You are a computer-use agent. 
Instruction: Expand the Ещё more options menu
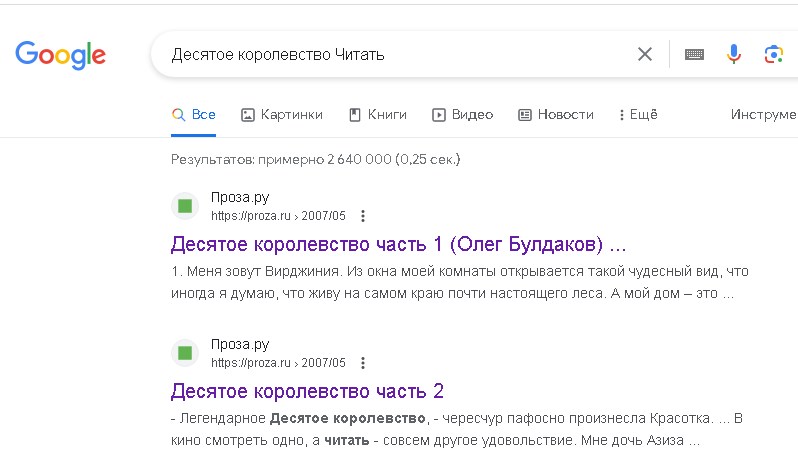click(x=638, y=115)
